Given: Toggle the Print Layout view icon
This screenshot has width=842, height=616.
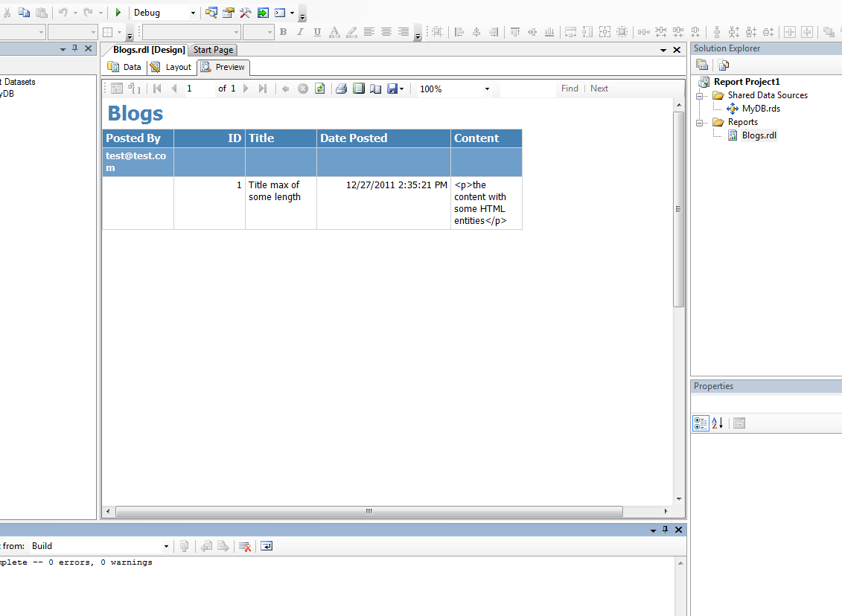Looking at the screenshot, I should (358, 89).
